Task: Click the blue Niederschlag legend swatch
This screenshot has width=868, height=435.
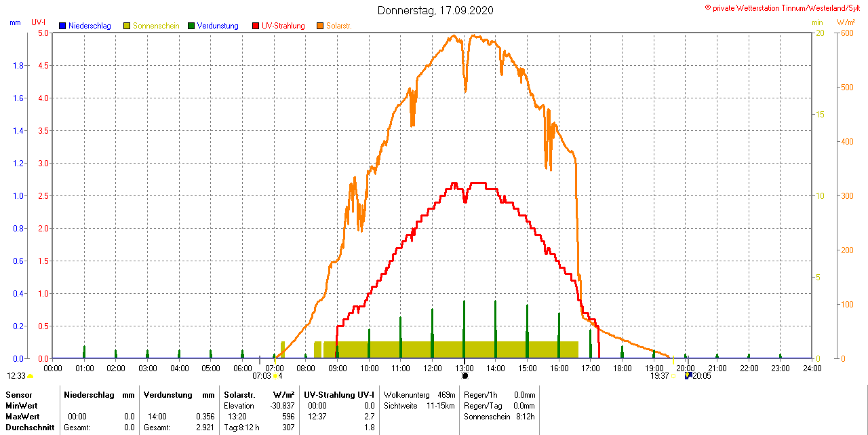Action: (x=62, y=26)
